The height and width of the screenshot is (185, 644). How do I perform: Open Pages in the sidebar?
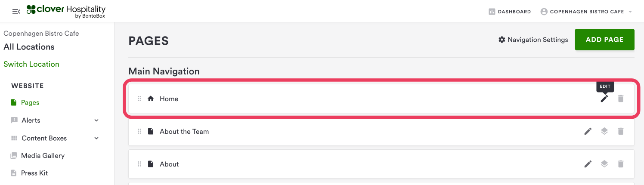(30, 102)
